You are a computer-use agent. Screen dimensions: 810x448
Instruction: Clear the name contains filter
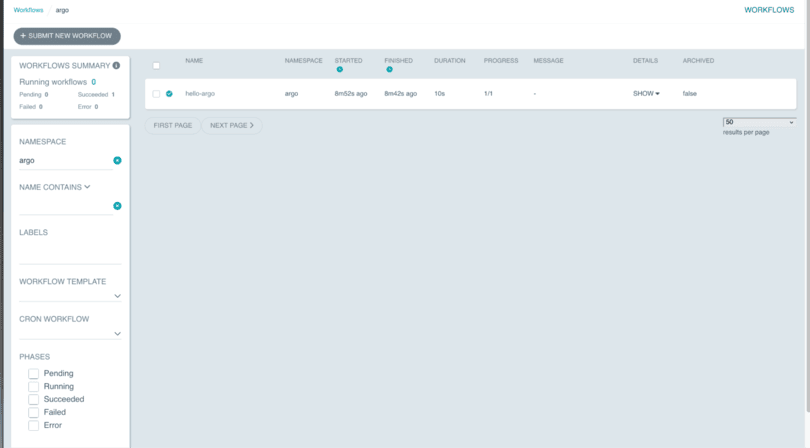click(117, 206)
